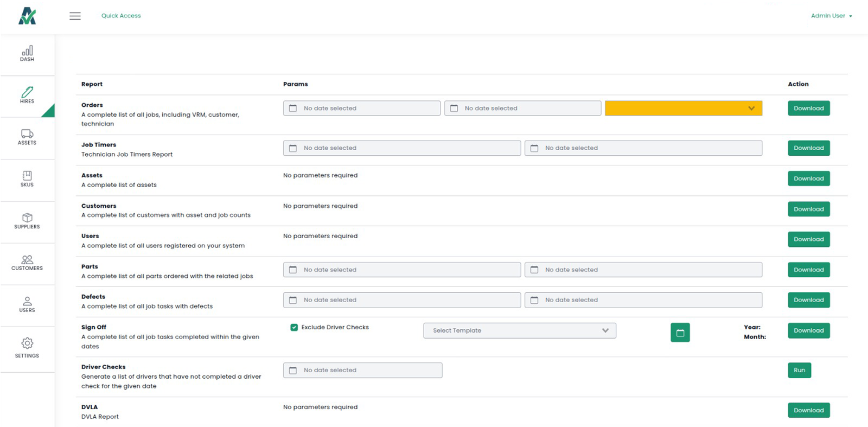The height and width of the screenshot is (427, 868).
Task: Set the Driver Checks date field
Action: pyautogui.click(x=362, y=370)
